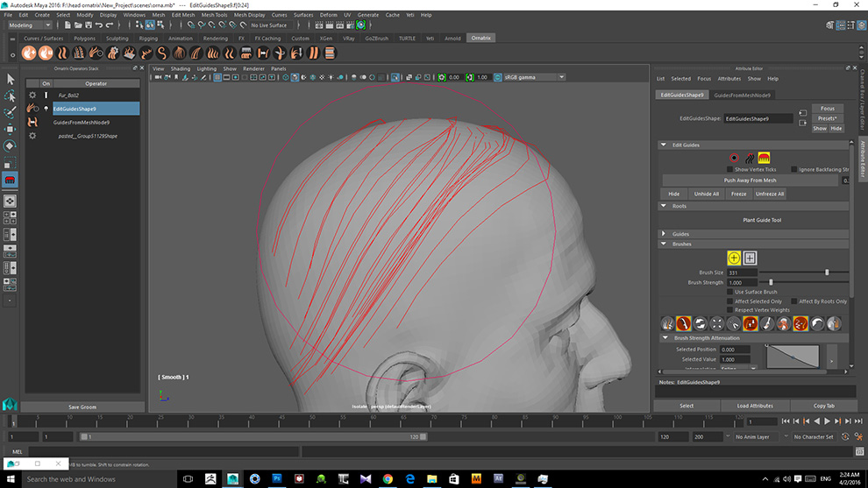Click the red circle root edit mode icon

pyautogui.click(x=734, y=158)
